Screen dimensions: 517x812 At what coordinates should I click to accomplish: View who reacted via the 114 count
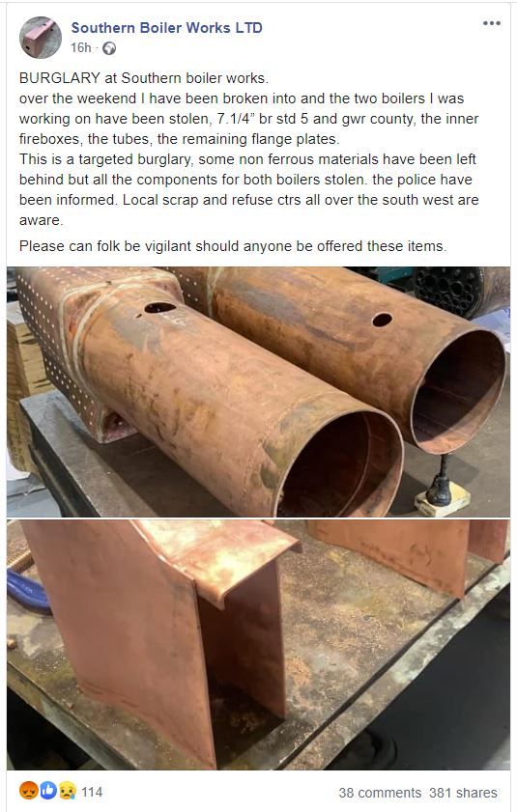coord(92,792)
